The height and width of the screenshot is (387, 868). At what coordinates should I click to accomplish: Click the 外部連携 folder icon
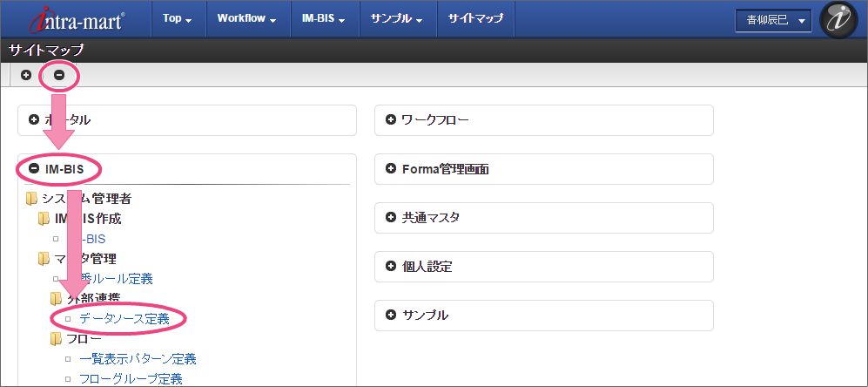[x=57, y=299]
